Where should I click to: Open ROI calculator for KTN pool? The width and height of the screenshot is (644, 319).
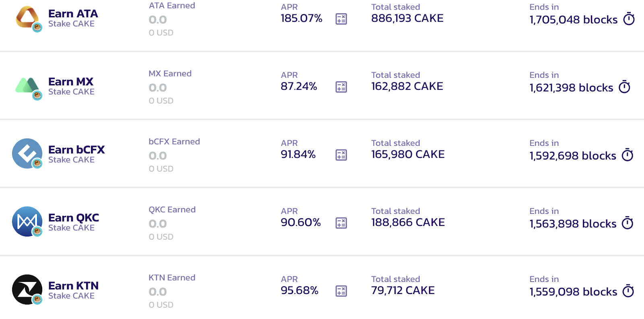[x=341, y=291]
